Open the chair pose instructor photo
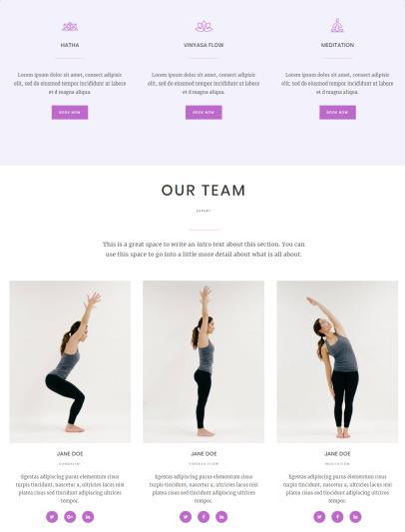The width and height of the screenshot is (405, 532). [70, 361]
